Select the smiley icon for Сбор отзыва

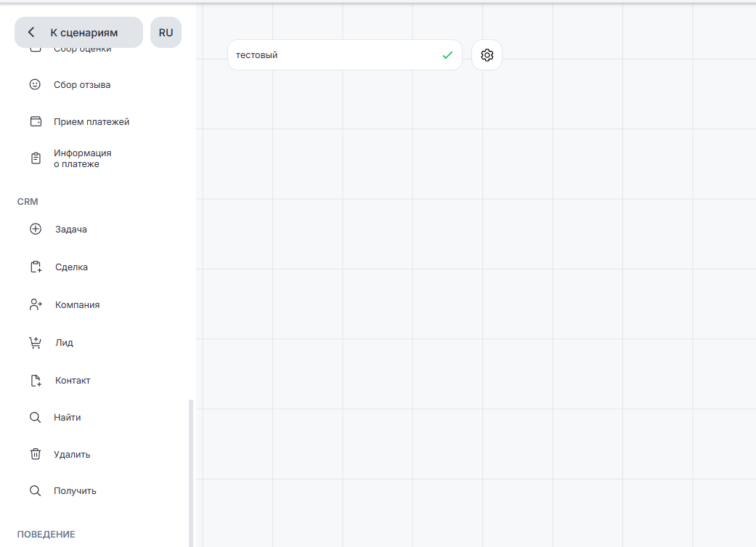pos(35,85)
